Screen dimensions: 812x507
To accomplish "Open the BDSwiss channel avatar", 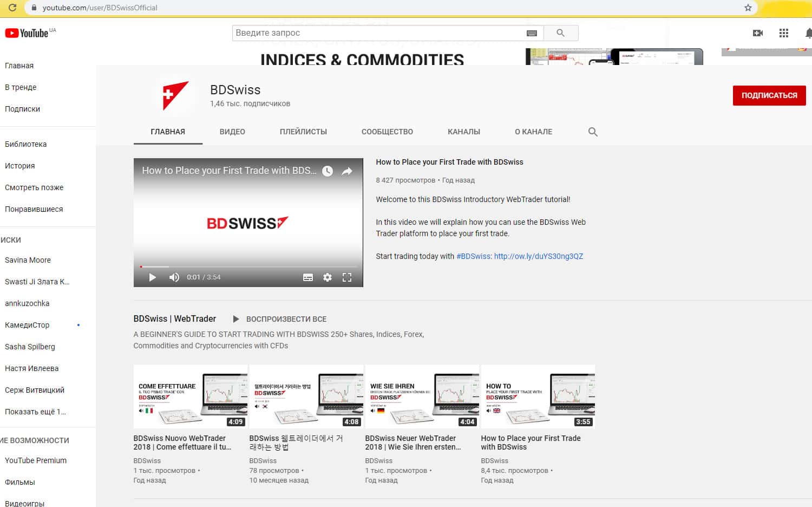I will tap(175, 96).
